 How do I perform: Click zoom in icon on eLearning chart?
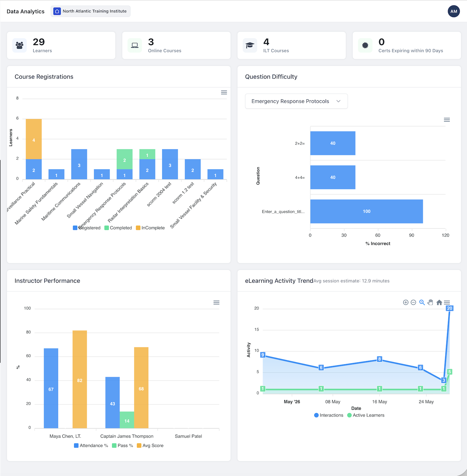pyautogui.click(x=406, y=302)
